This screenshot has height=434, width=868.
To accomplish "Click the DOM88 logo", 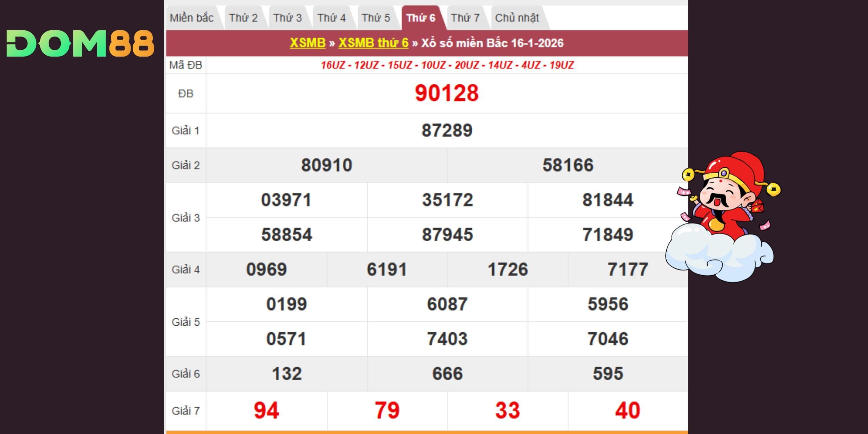I will [x=80, y=43].
